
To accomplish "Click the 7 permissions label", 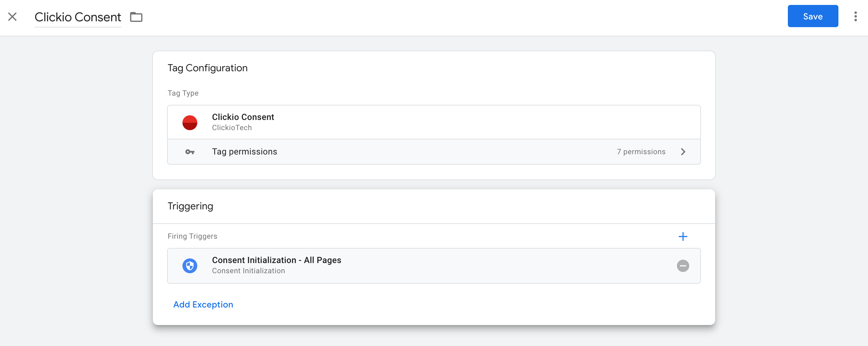I will tap(641, 152).
